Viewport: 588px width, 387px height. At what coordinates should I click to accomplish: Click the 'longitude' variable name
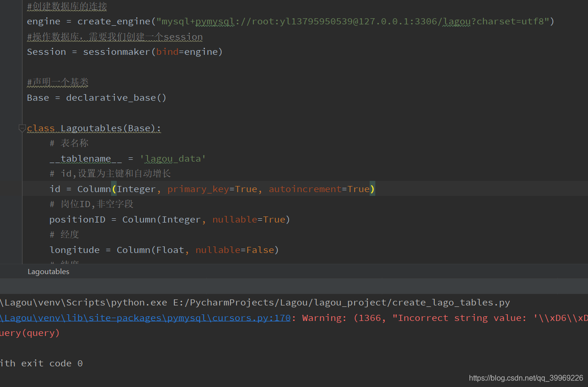click(x=74, y=250)
